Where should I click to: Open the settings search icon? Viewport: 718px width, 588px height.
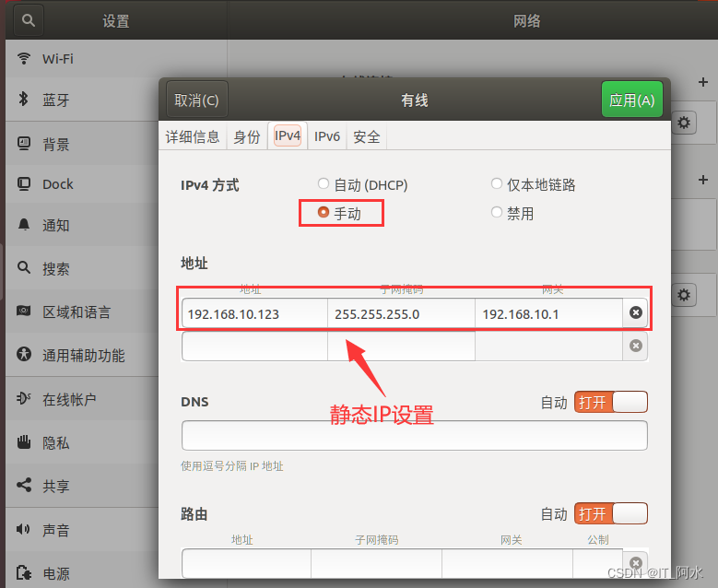click(29, 20)
